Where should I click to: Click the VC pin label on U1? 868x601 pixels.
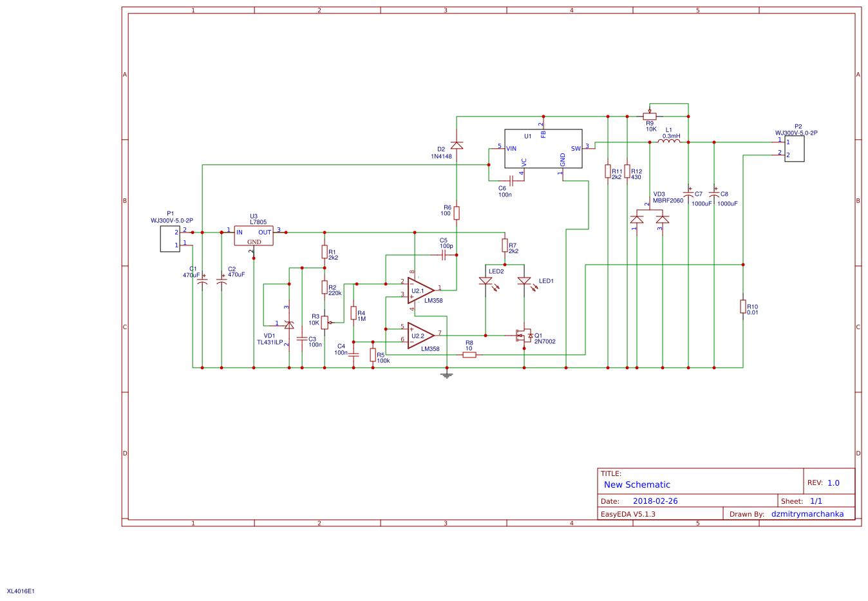pos(524,162)
